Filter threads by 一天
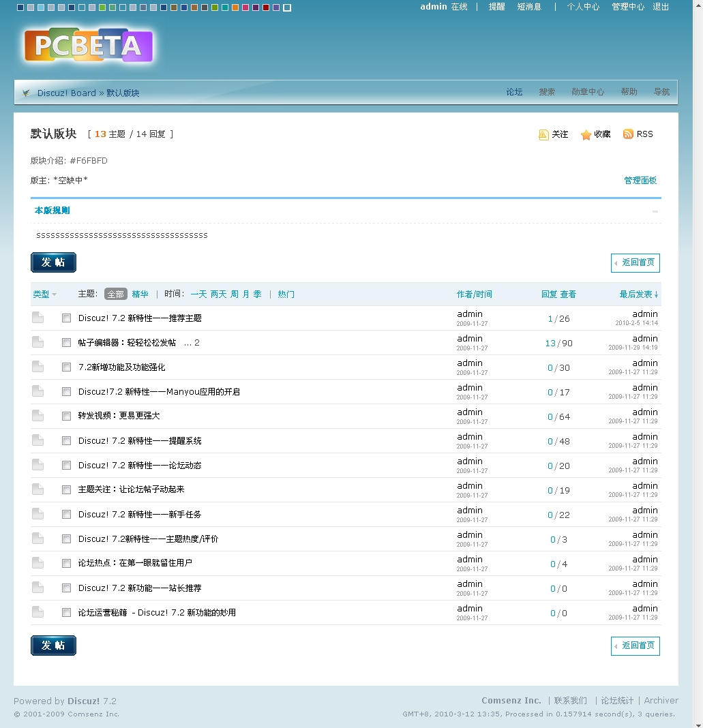 coord(198,294)
